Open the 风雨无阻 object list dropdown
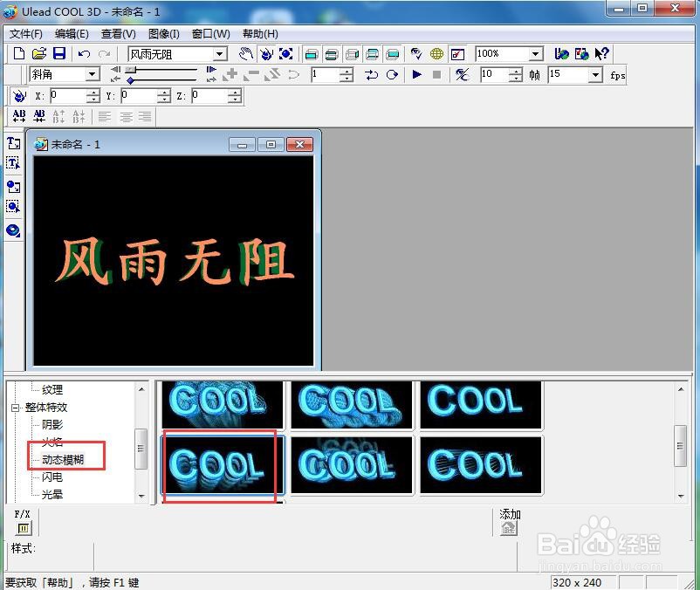The width and height of the screenshot is (700, 590). [219, 54]
